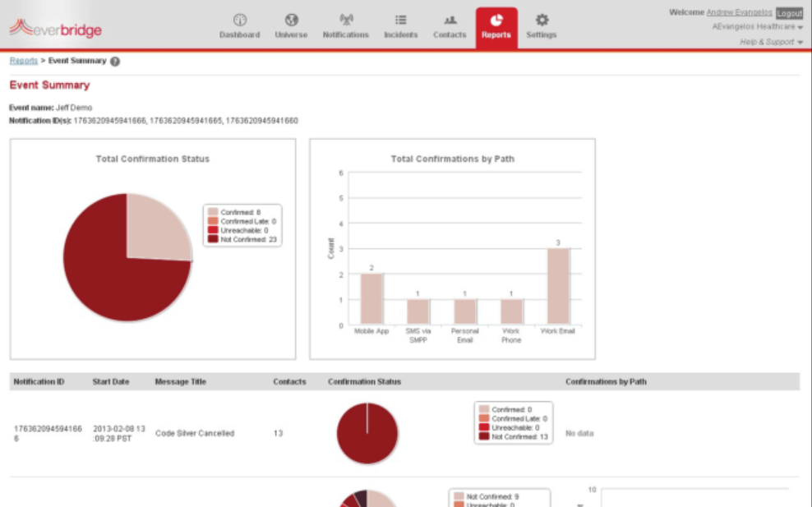Viewport: 812px width, 507px height.
Task: Open the Andrew Evangelos profile link
Action: [739, 12]
